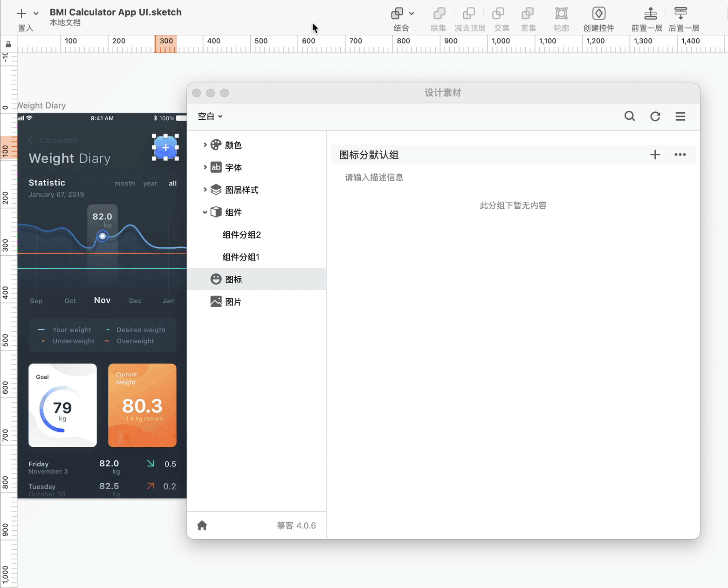Expand the 字体 tree category
Viewport: 728px width, 588px height.
205,167
